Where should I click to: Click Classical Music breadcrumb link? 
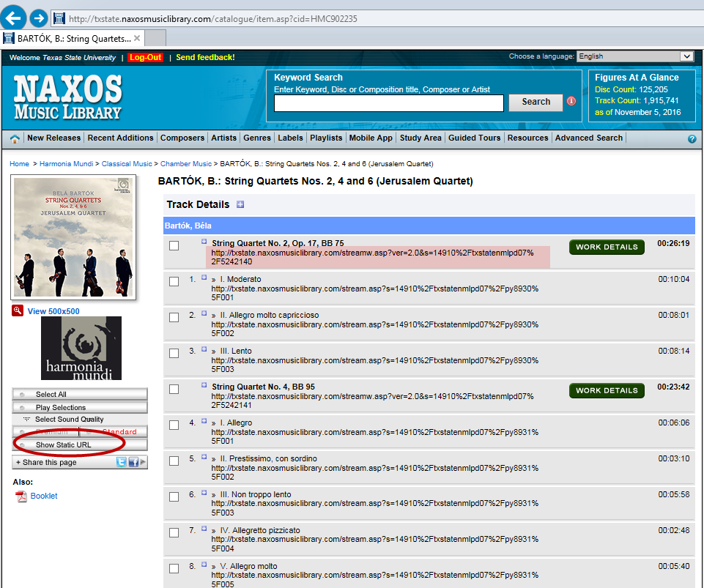click(127, 164)
